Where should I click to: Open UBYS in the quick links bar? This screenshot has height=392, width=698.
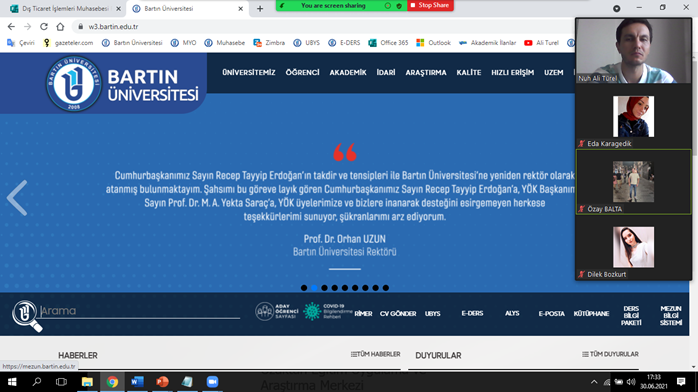pyautogui.click(x=433, y=314)
